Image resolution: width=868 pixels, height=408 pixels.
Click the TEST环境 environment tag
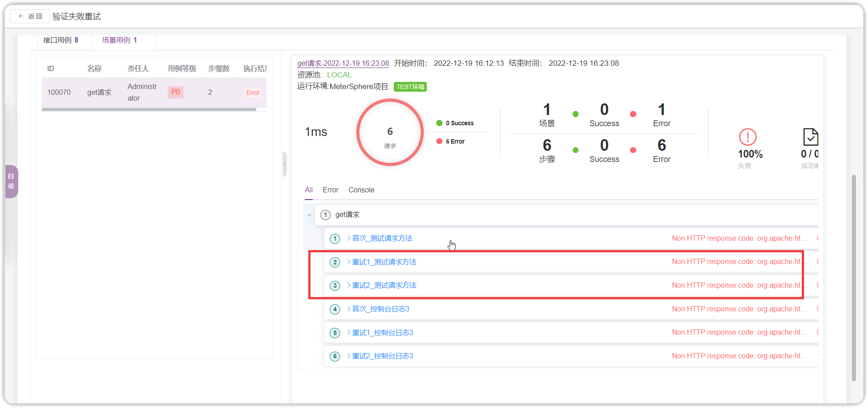coord(410,87)
